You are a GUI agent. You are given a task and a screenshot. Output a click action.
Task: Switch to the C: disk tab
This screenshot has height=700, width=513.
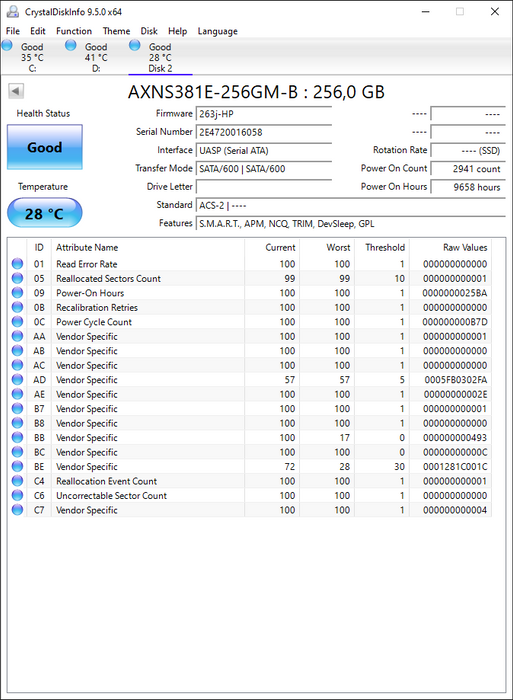32,57
